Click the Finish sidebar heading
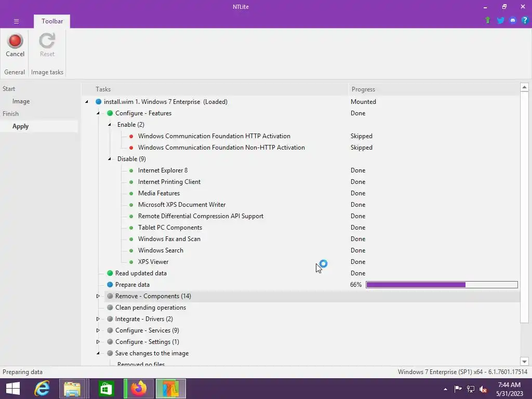This screenshot has height=399, width=532. pos(10,114)
